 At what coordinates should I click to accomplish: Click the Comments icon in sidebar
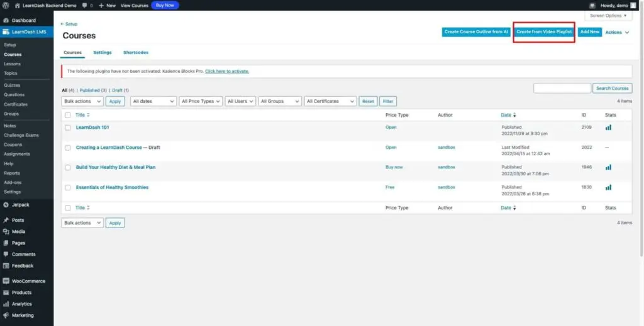pyautogui.click(x=6, y=254)
